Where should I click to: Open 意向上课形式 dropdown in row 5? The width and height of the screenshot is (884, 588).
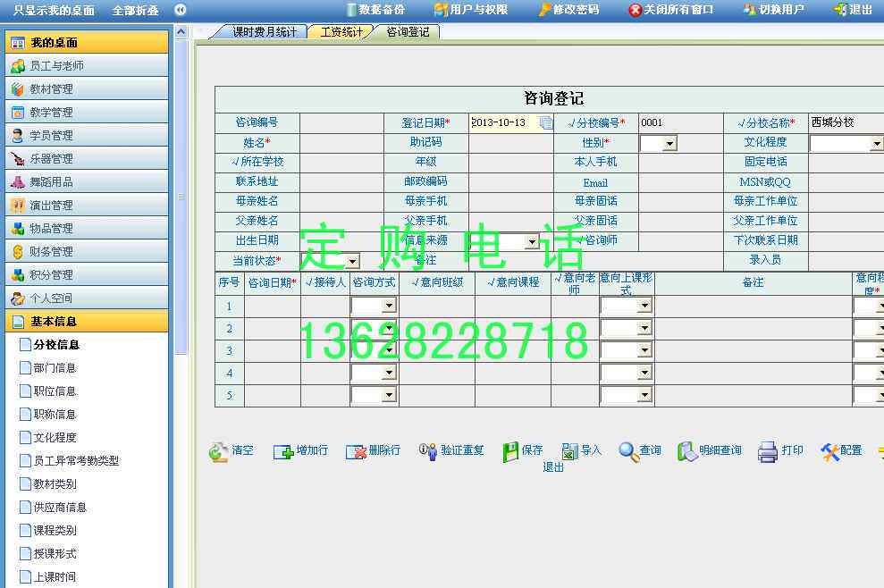click(645, 395)
